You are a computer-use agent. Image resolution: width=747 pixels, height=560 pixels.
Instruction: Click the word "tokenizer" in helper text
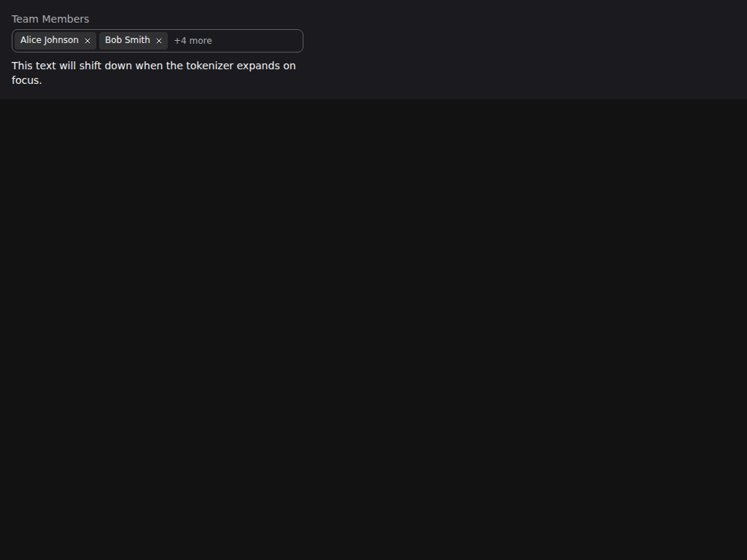click(209, 66)
